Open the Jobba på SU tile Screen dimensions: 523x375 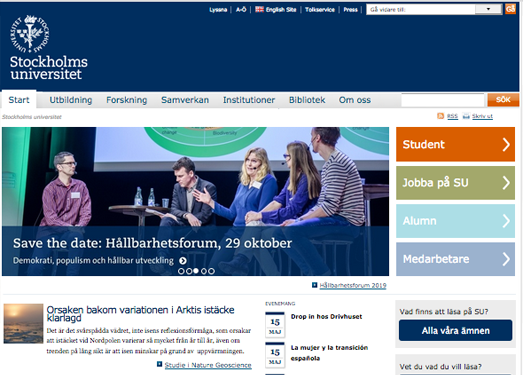[455, 183]
